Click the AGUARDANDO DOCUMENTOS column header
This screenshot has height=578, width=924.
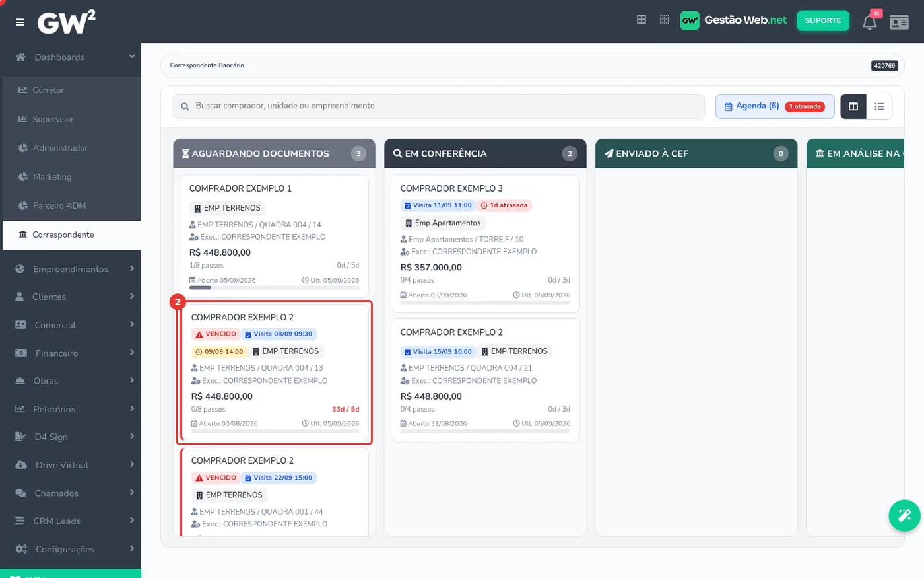coord(274,153)
